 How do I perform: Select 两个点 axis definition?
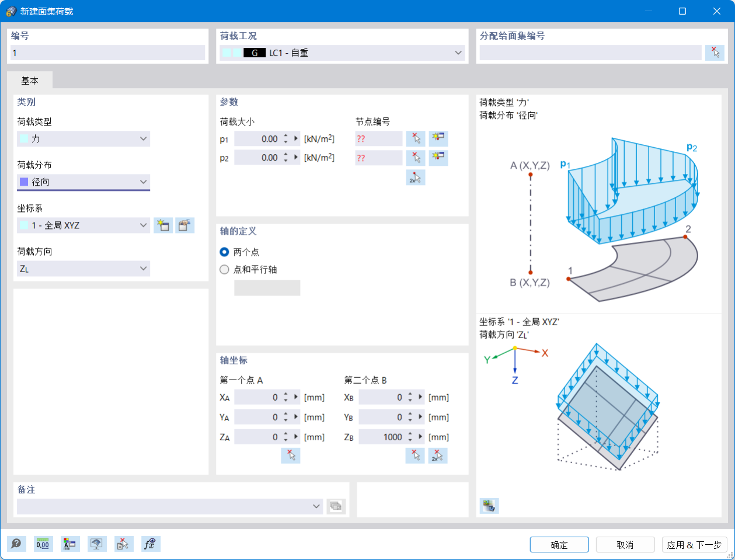[x=224, y=252]
